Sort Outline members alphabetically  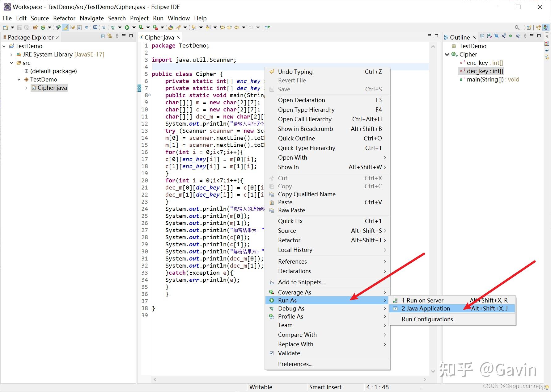pyautogui.click(x=489, y=36)
